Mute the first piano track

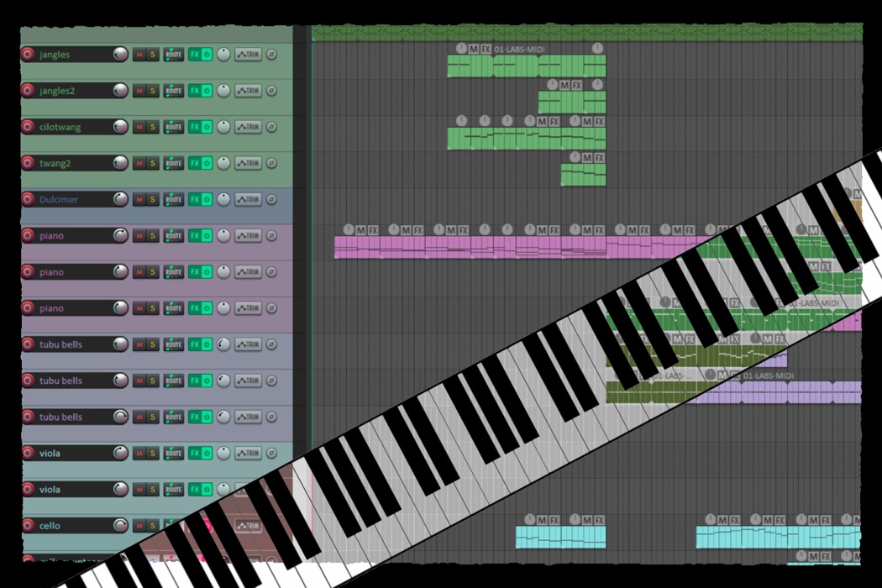(139, 236)
